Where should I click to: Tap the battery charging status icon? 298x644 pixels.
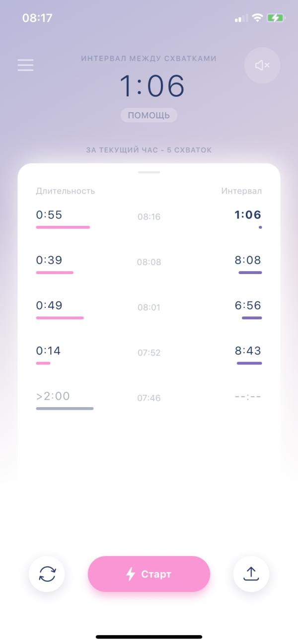tap(276, 18)
